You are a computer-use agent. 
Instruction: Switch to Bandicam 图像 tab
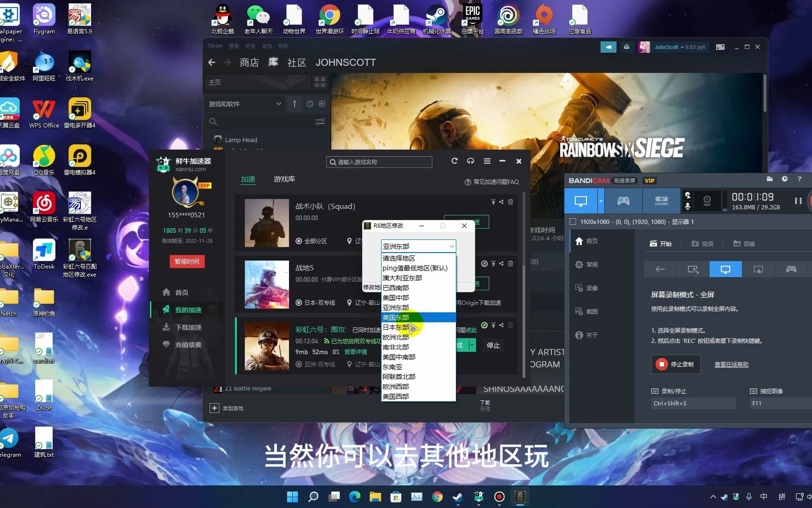744,244
